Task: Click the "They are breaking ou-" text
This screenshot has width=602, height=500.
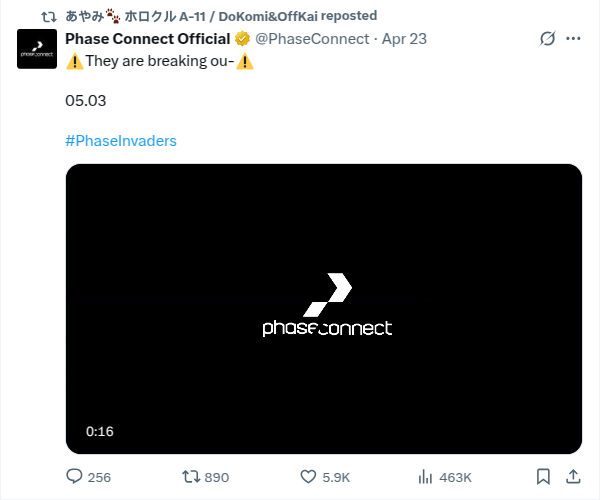Action: (160, 61)
